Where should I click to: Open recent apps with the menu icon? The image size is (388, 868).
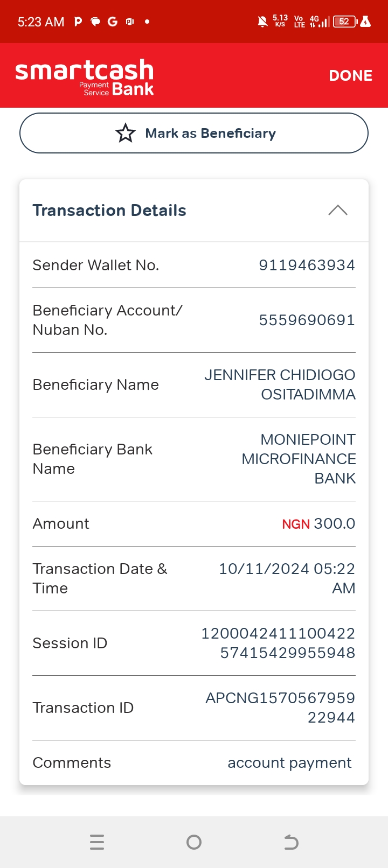click(x=97, y=842)
